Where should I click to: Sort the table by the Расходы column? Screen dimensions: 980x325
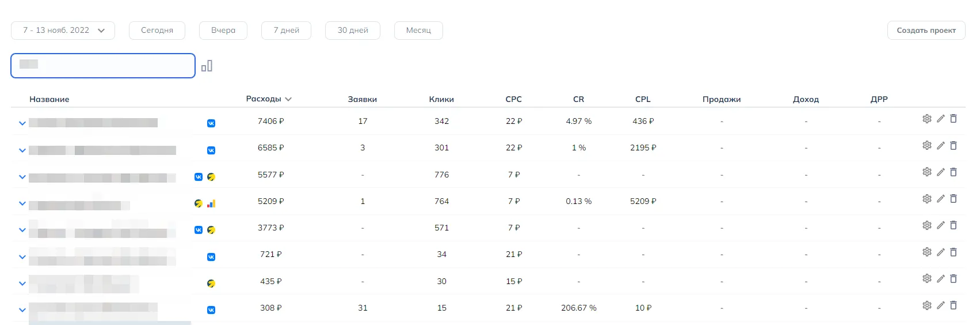click(269, 99)
